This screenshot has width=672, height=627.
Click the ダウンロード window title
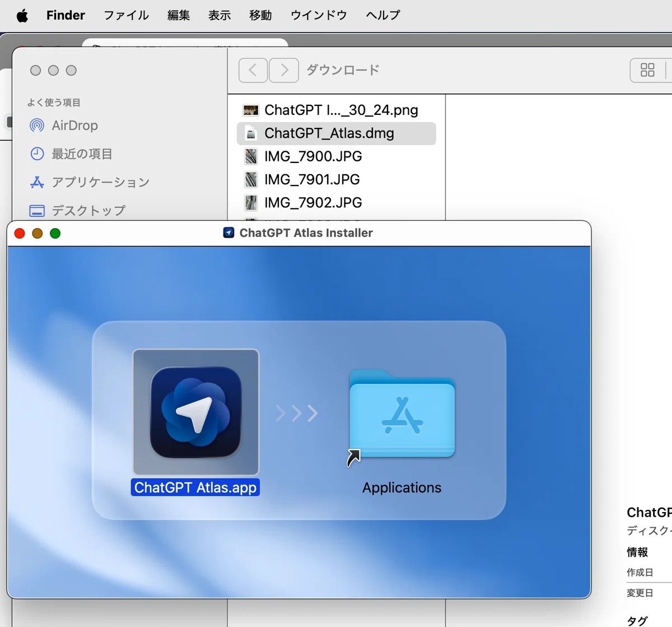(343, 70)
